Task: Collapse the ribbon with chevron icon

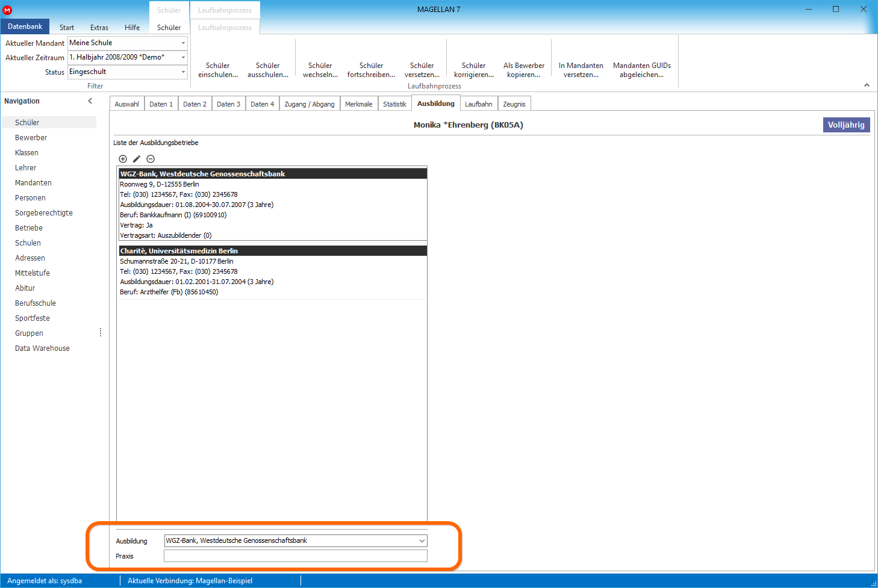Action: pos(867,85)
